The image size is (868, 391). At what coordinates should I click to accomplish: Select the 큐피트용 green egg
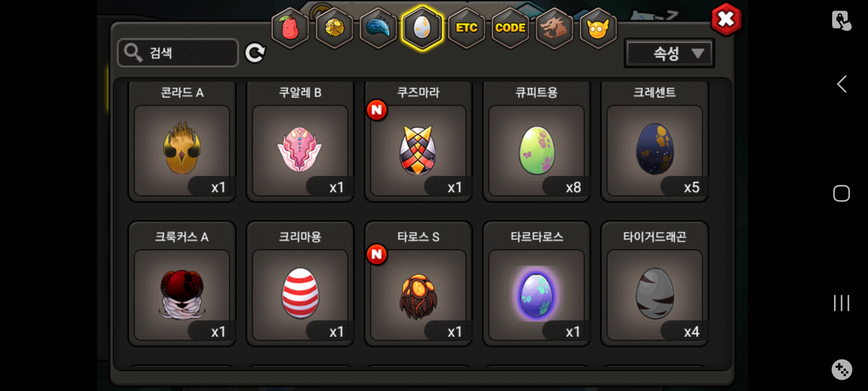(537, 141)
